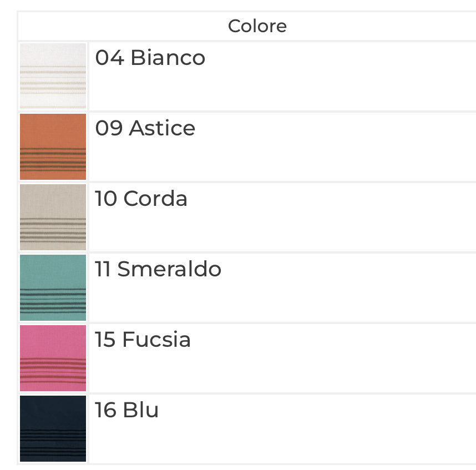The image size is (476, 470).
Task: Click the "16 Blu" color name
Action: click(x=127, y=410)
